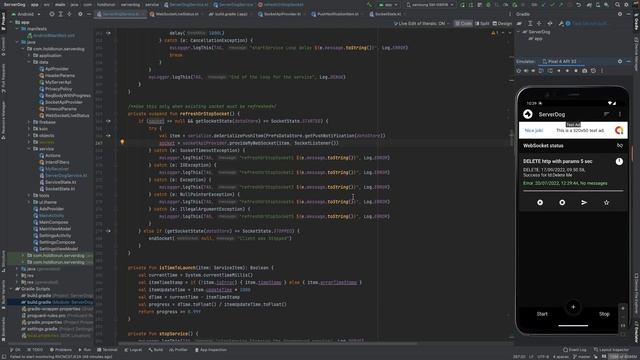Open the app run configuration dropdown
Screen dimensions: 640x360
387,5
